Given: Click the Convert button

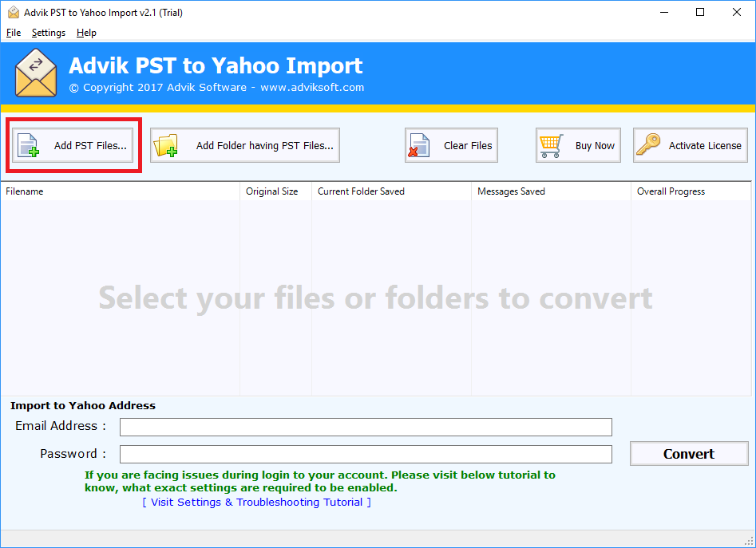Looking at the screenshot, I should [x=689, y=454].
